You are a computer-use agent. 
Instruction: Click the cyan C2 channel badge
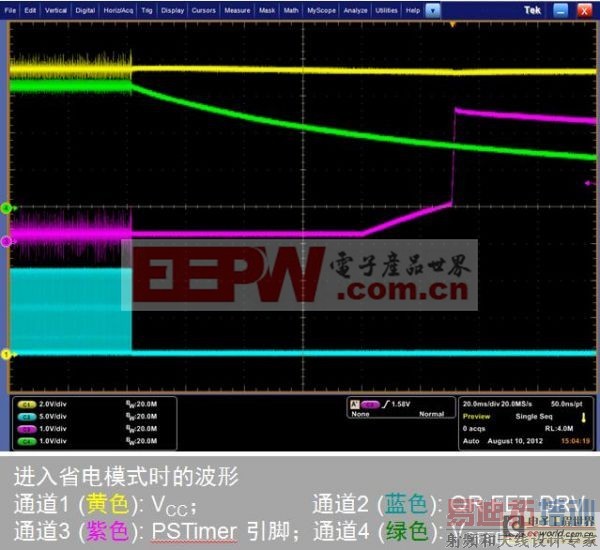[x=27, y=417]
